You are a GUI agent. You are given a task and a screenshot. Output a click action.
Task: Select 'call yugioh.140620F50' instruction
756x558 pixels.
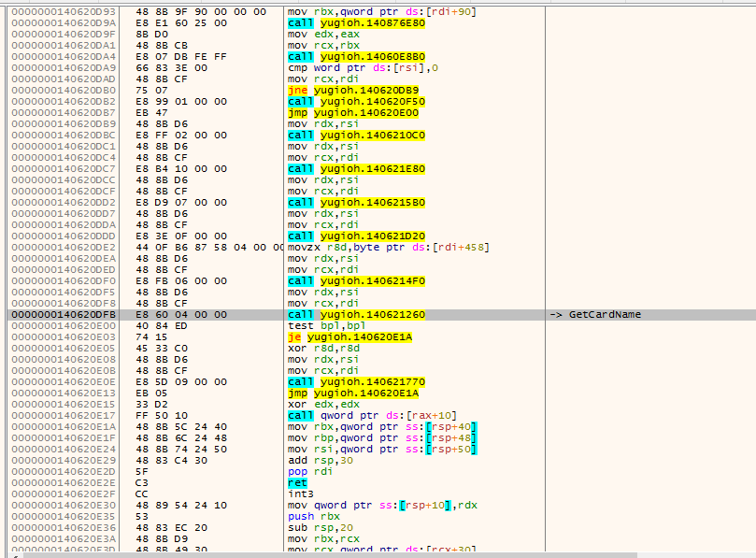tap(356, 101)
